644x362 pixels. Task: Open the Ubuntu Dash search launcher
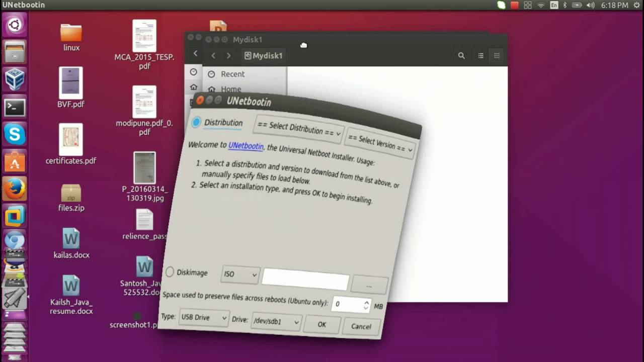point(15,25)
